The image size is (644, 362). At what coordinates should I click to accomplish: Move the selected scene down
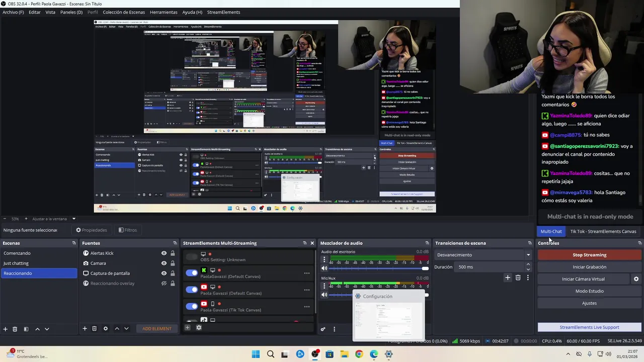click(47, 329)
